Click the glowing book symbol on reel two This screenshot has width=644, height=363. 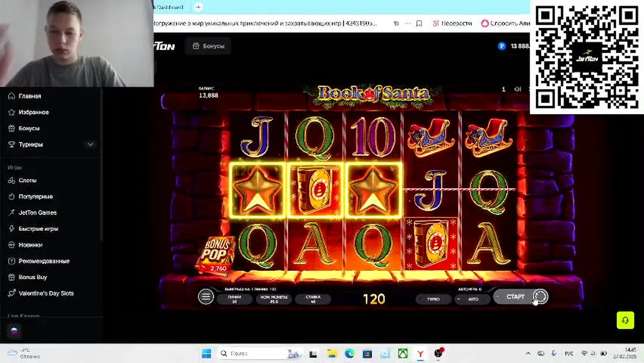coord(315,190)
